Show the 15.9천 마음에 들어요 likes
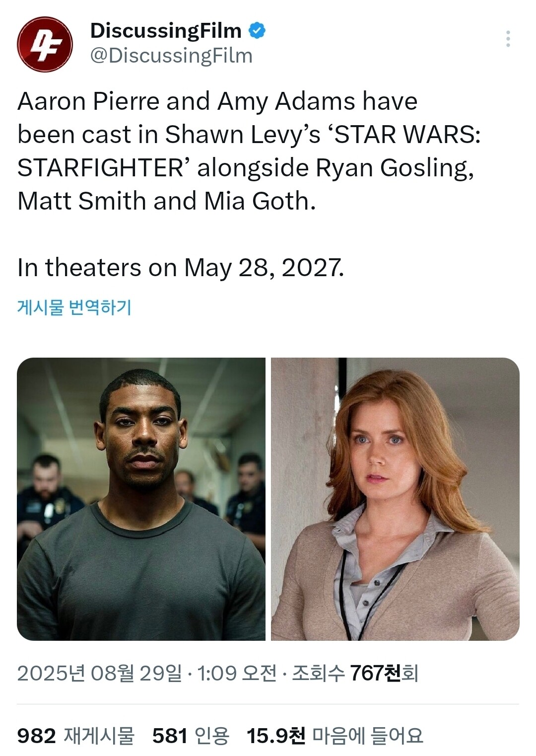Image resolution: width=536 pixels, height=756 pixels. (335, 735)
